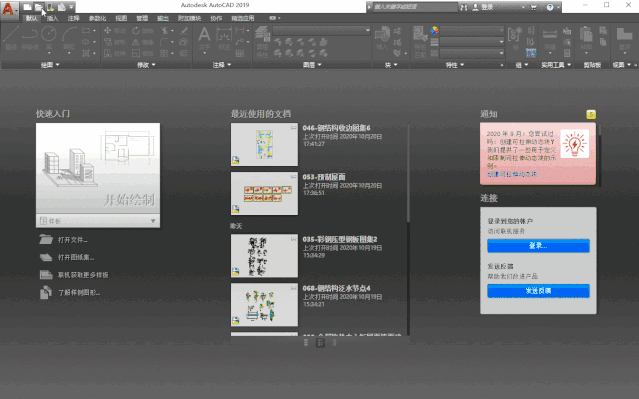Expand the 块 (Block) panel arrow
This screenshot has height=399, width=639.
coord(395,65)
